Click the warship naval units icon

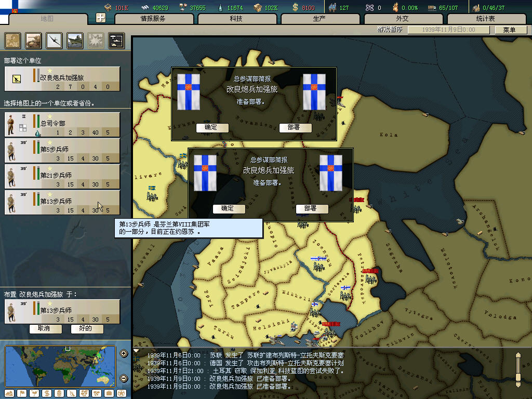[75, 41]
